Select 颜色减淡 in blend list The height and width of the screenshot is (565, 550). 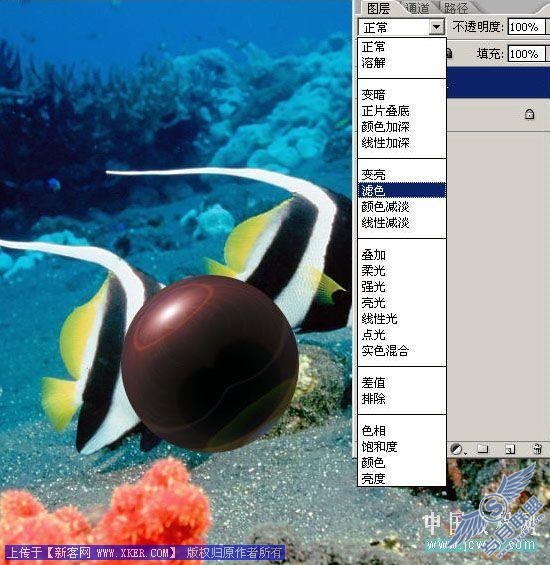pyautogui.click(x=385, y=206)
